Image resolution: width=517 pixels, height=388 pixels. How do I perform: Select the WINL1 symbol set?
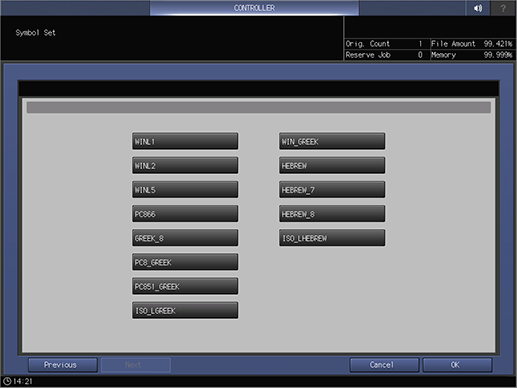coord(185,141)
